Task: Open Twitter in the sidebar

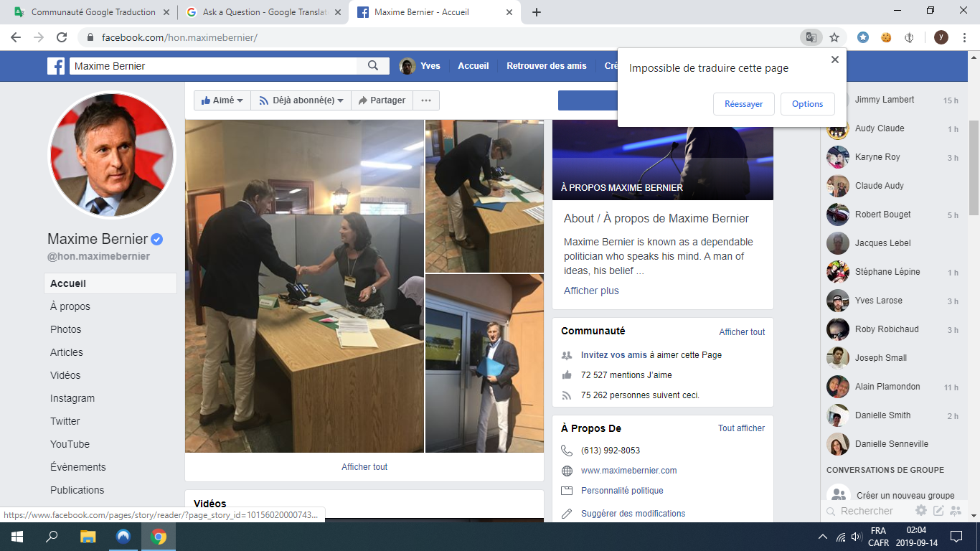Action: 65,421
